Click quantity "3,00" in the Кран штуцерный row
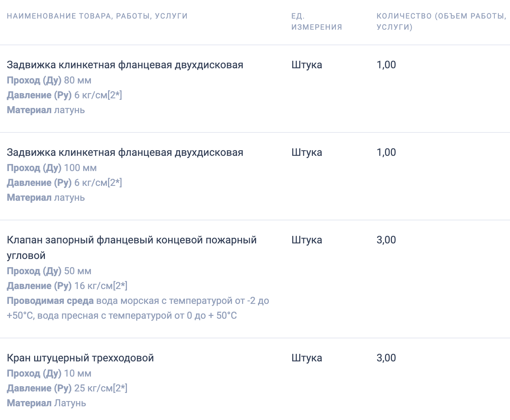This screenshot has width=510, height=420. [x=386, y=358]
